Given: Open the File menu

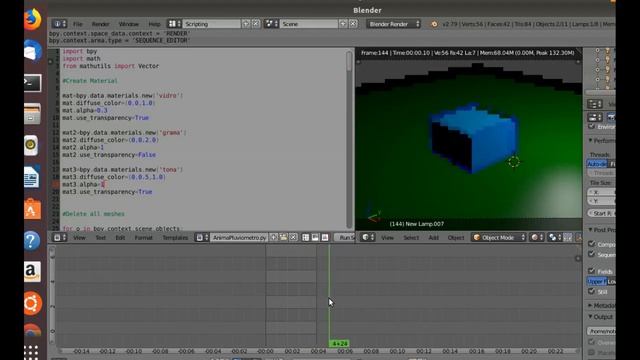Looking at the screenshot, I should coord(78,24).
